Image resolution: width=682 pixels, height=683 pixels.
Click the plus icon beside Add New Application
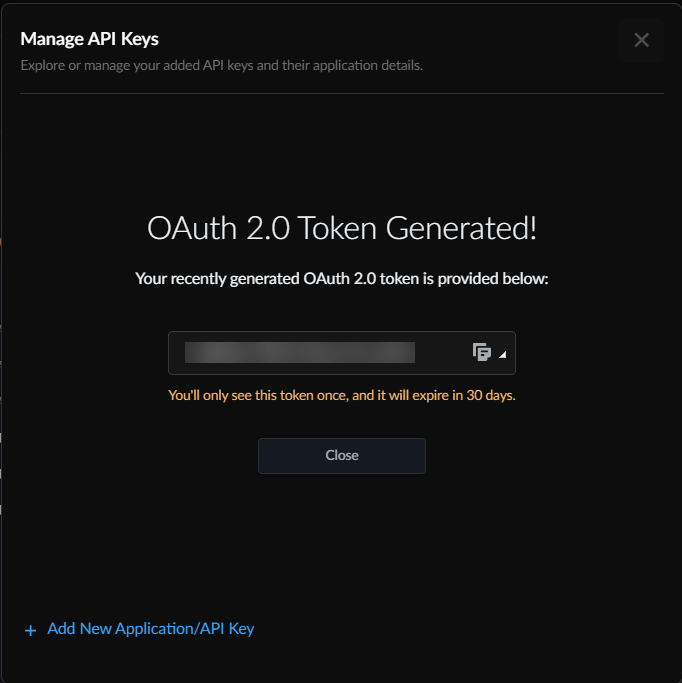(30, 630)
